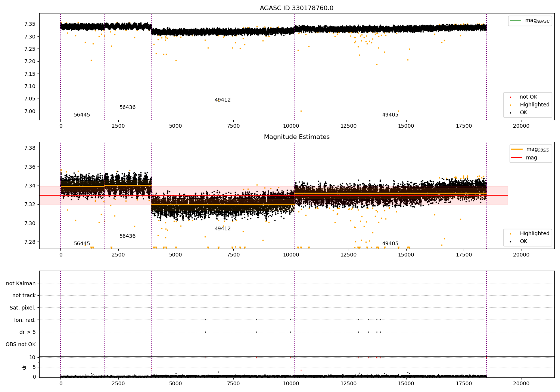
Task: Click the 'dr > 5' row label
Action: pyautogui.click(x=28, y=332)
